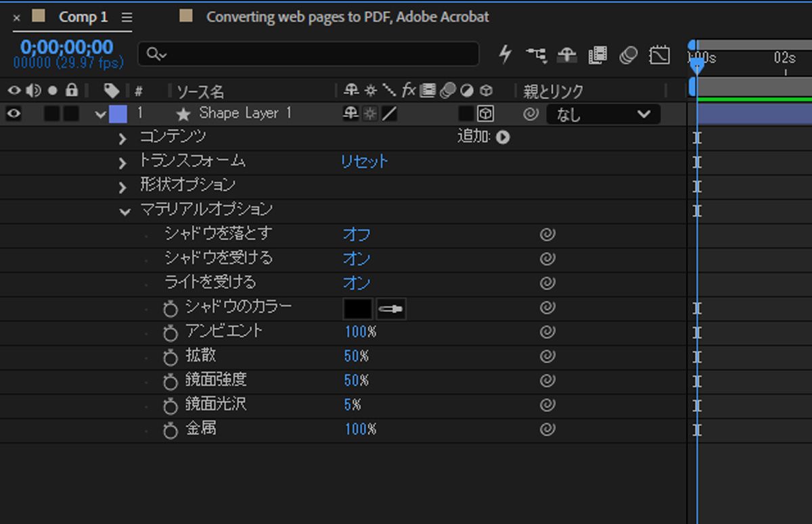
Task: Select the star icon on Shape Layer 1
Action: (x=183, y=114)
